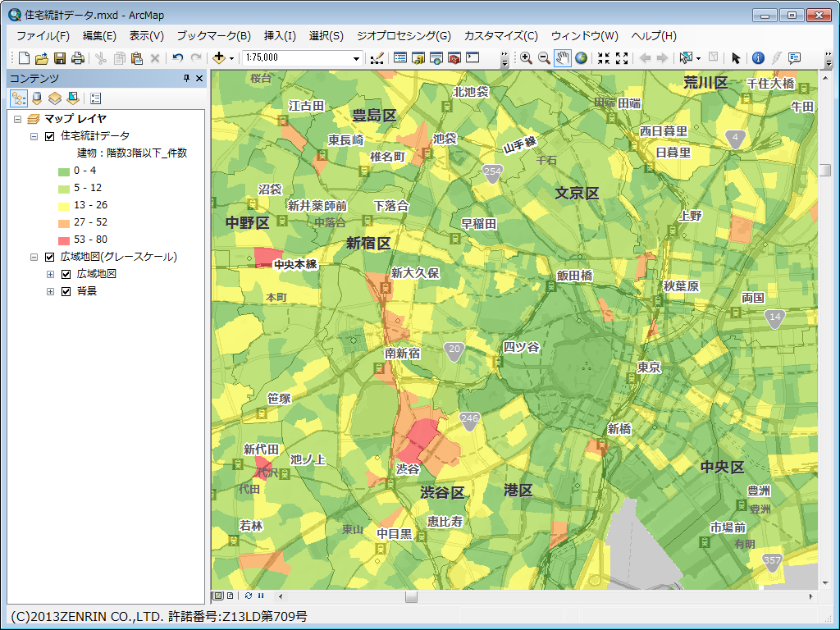
Task: Pause map drawing
Action: click(x=261, y=596)
